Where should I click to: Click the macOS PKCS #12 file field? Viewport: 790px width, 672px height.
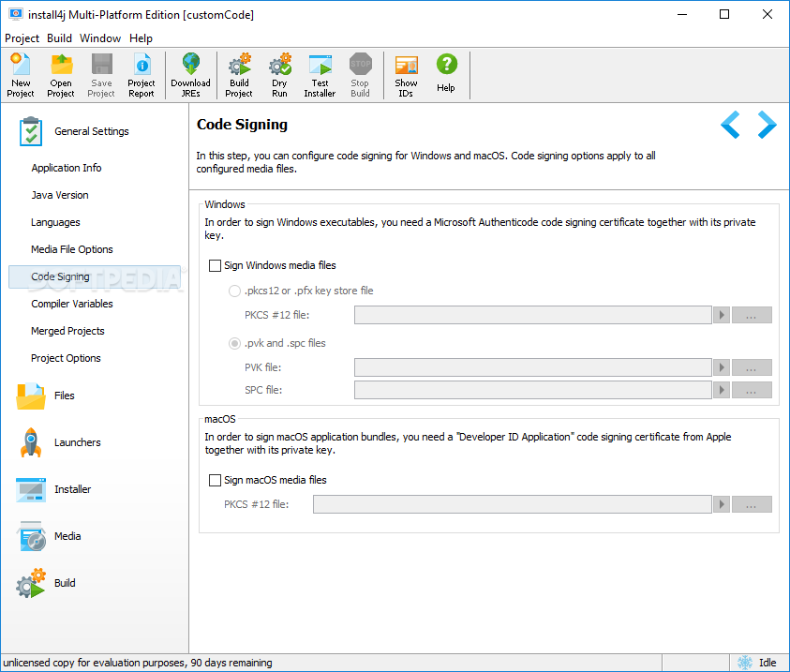pos(513,504)
